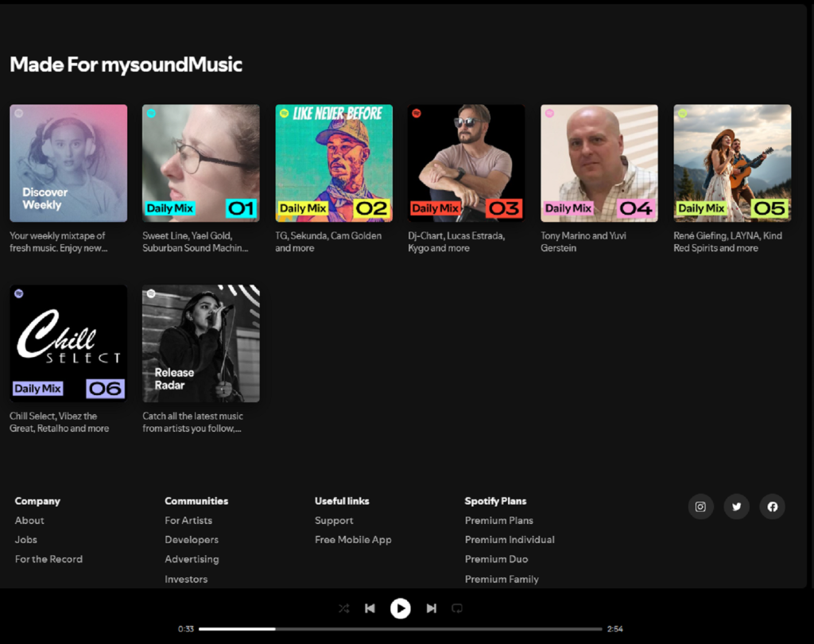The width and height of the screenshot is (814, 644).
Task: Open Daily Mix 04 cover
Action: point(599,163)
